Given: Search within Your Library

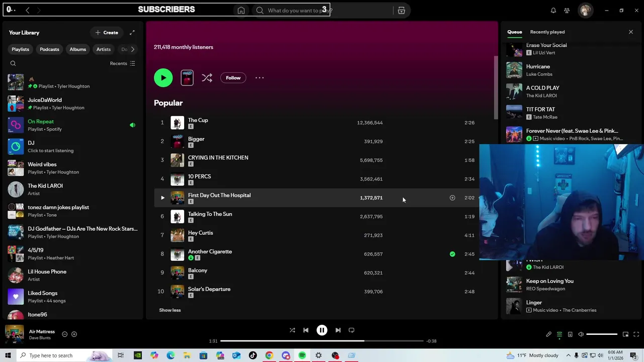Looking at the screenshot, I should click(13, 63).
